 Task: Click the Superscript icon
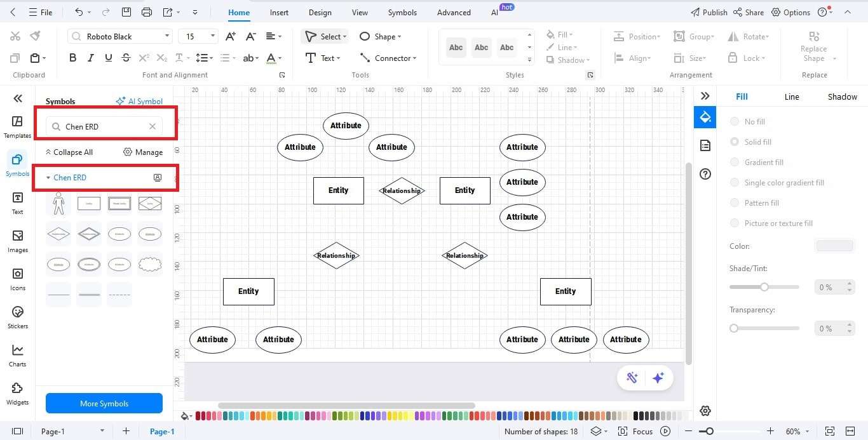pos(144,58)
